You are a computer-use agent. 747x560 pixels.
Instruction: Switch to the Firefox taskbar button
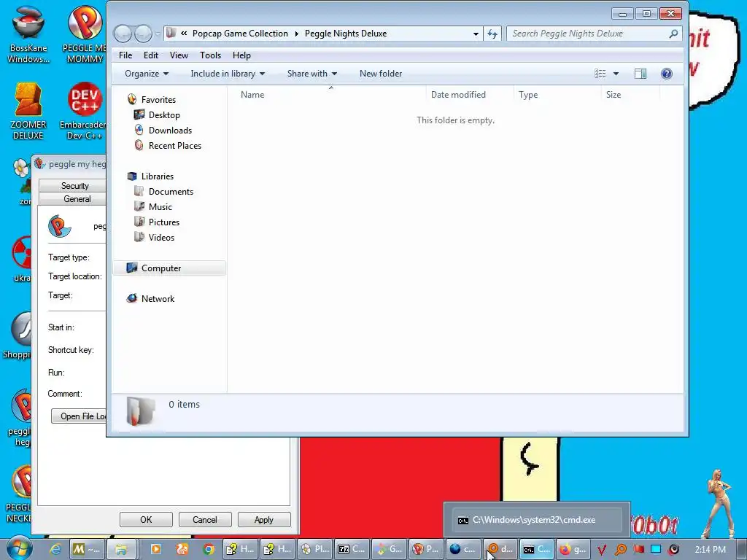(573, 549)
